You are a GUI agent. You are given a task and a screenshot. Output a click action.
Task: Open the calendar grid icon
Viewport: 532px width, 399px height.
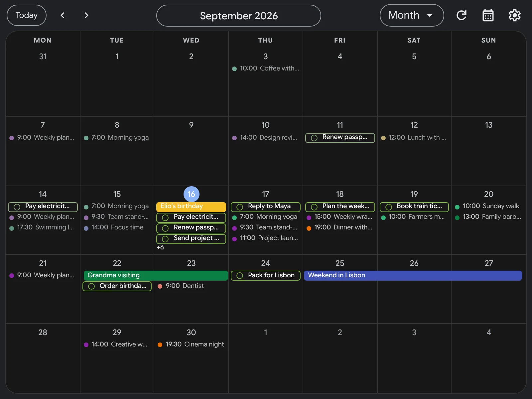pyautogui.click(x=488, y=15)
